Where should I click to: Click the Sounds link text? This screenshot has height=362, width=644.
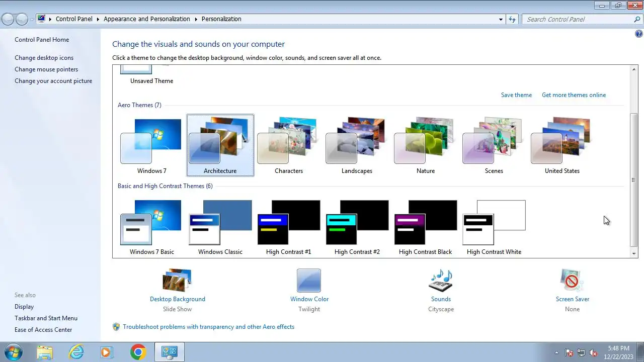(441, 299)
